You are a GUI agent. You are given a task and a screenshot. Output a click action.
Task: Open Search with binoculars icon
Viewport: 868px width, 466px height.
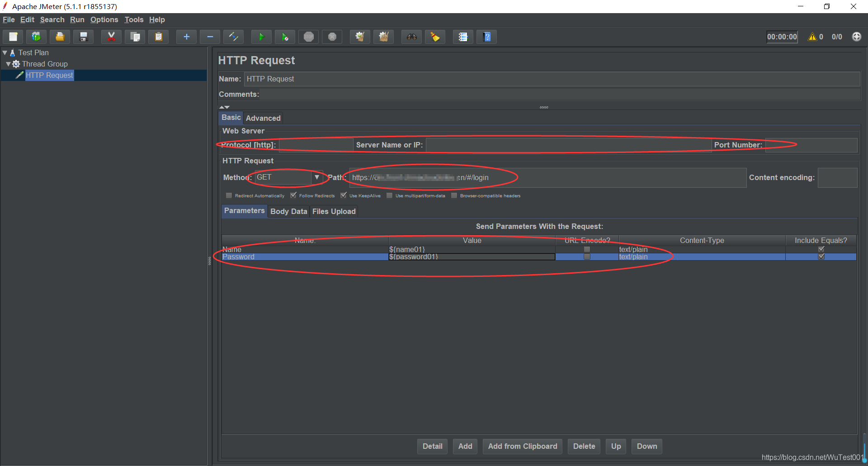pos(411,37)
